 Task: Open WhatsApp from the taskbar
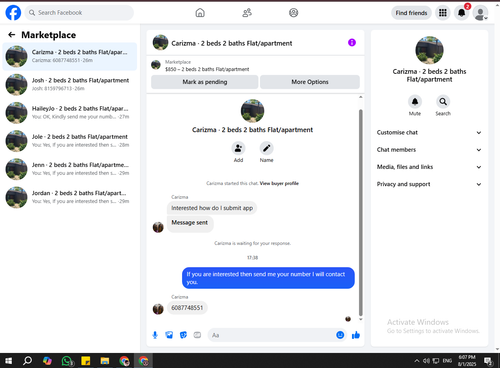67,361
